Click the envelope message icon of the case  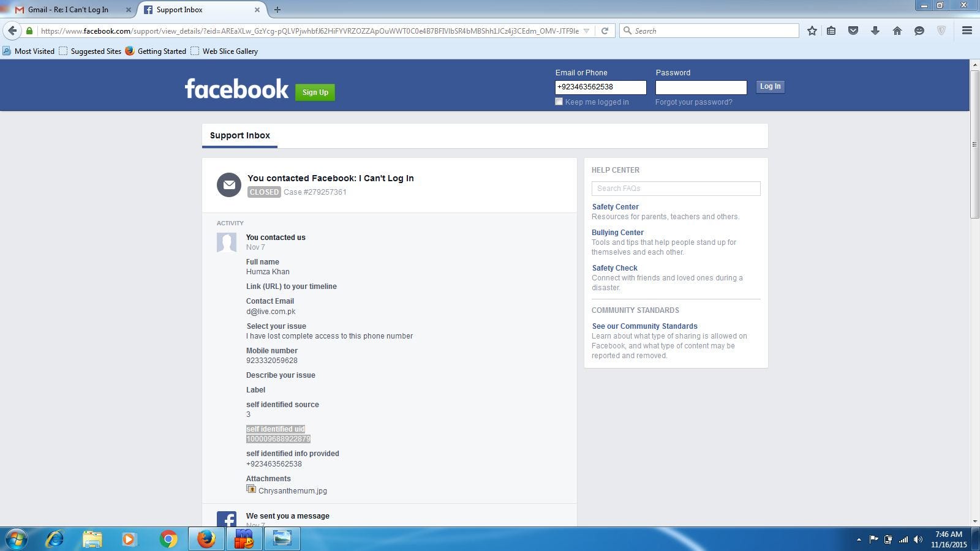[x=229, y=185]
